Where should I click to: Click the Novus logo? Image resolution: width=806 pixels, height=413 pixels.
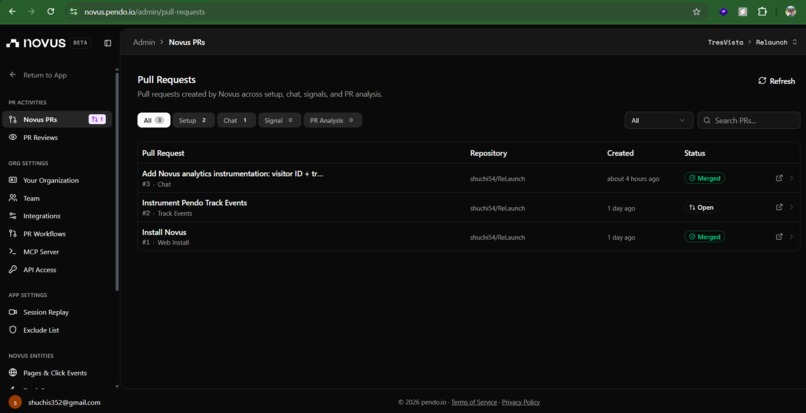(35, 43)
